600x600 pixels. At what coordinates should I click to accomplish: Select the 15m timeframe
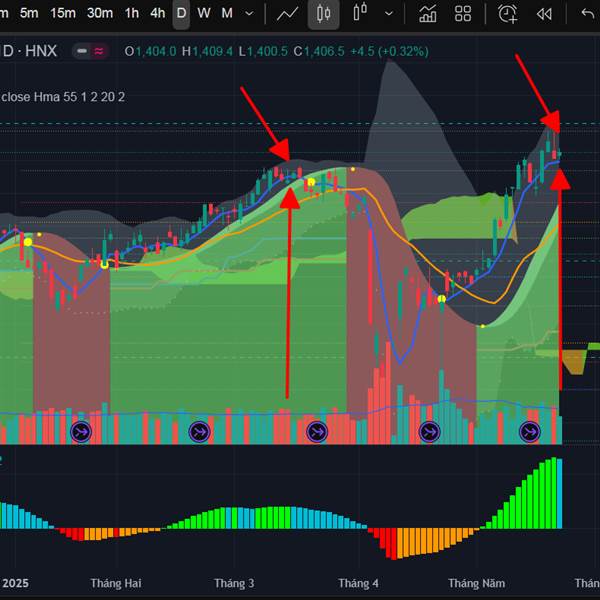[63, 13]
